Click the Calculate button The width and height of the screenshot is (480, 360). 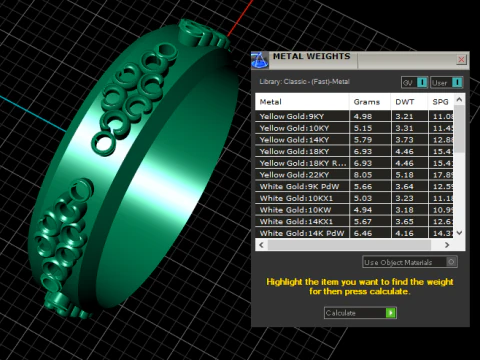[x=360, y=313]
